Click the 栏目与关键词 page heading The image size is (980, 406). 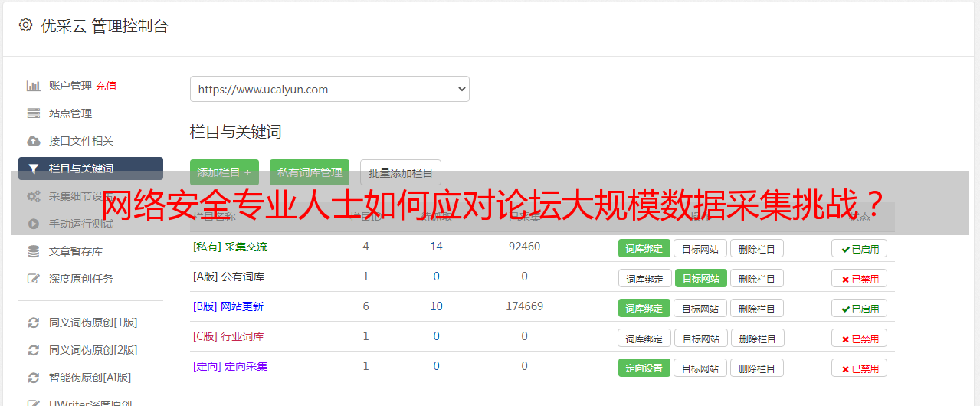[236, 132]
